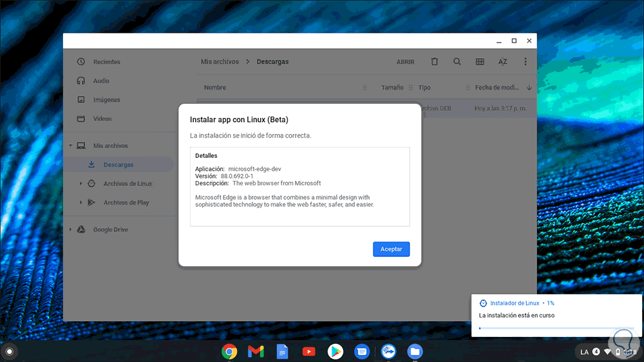Open the three-dot more menu
644x362 pixels.
pos(526,62)
